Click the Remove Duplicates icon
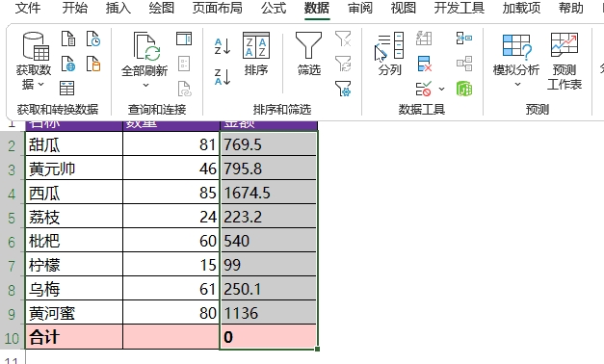The width and height of the screenshot is (604, 364). (424, 64)
